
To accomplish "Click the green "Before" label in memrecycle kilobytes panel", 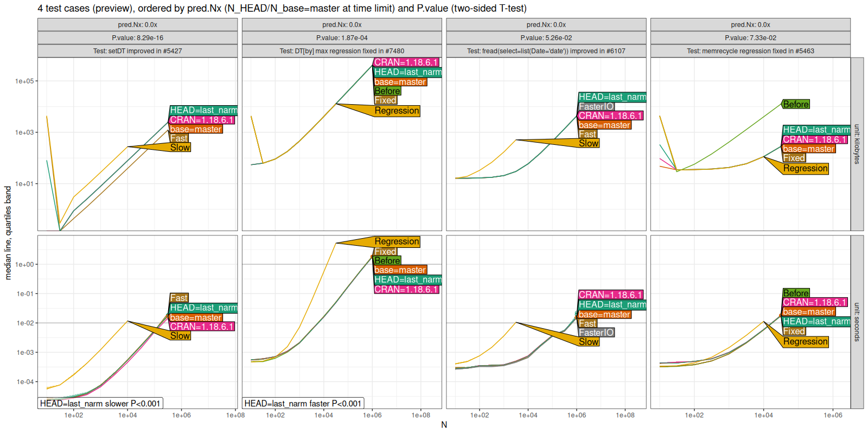I will tap(796, 104).
